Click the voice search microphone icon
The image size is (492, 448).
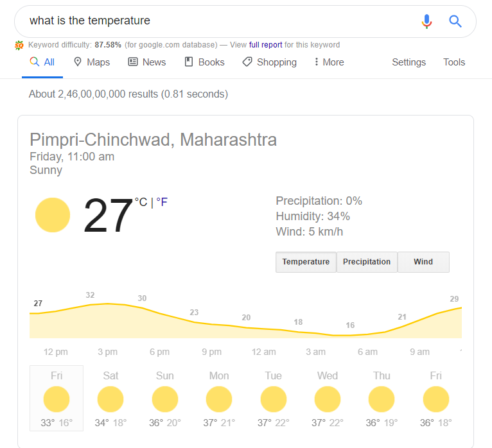(426, 21)
